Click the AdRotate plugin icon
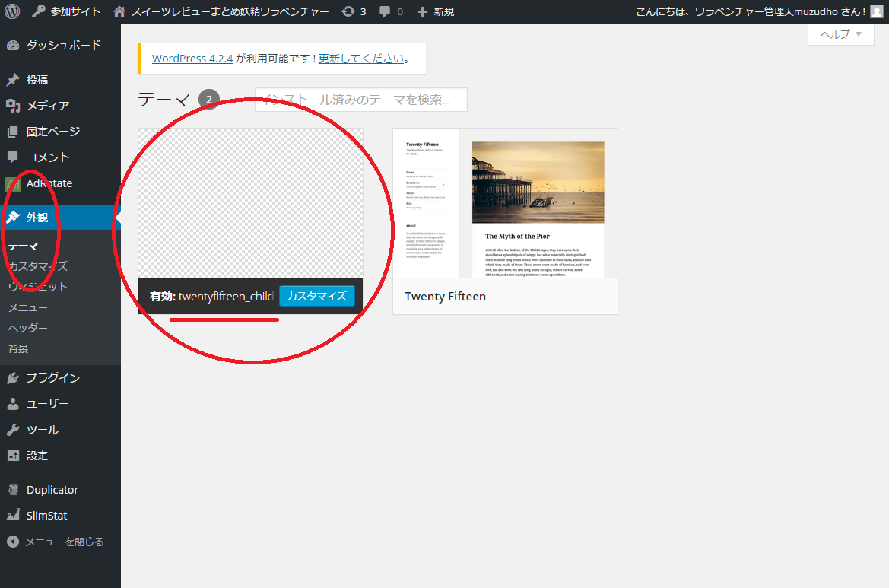Image resolution: width=889 pixels, height=588 pixels. click(13, 184)
